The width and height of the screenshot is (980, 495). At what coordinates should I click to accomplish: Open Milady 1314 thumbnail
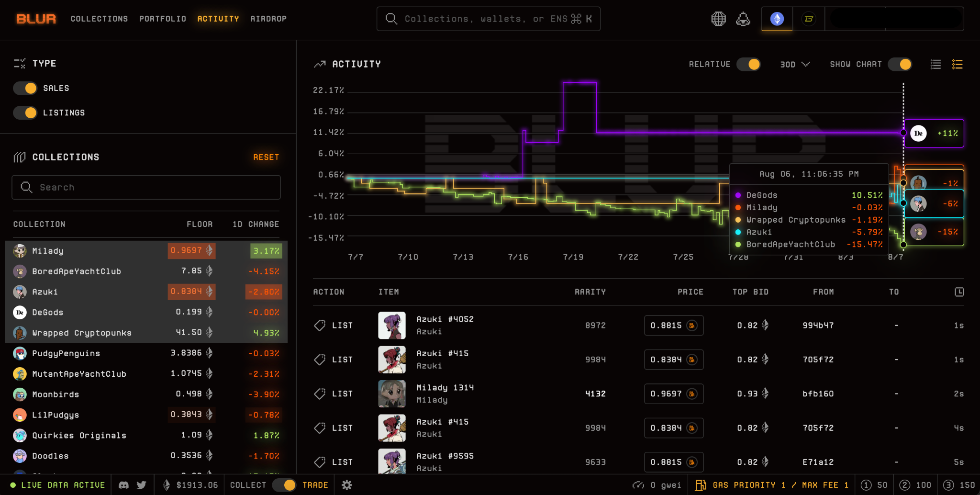coord(392,394)
